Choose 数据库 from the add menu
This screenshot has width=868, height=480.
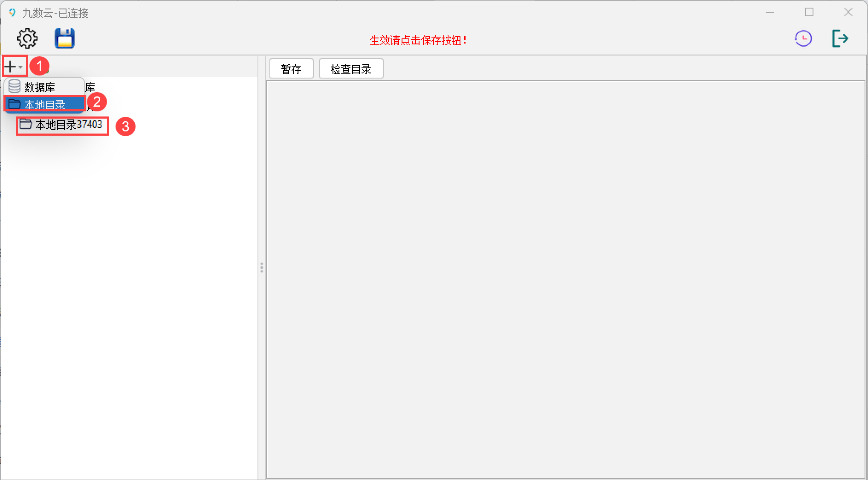click(x=39, y=87)
